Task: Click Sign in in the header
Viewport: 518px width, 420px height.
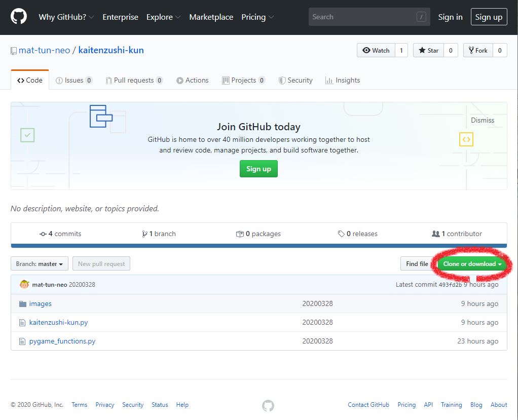Action: (450, 17)
